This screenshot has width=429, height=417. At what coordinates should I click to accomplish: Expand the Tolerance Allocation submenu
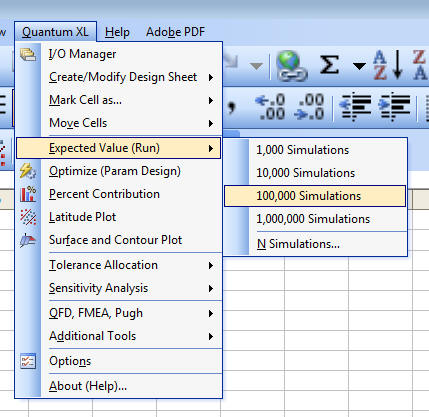click(x=119, y=265)
